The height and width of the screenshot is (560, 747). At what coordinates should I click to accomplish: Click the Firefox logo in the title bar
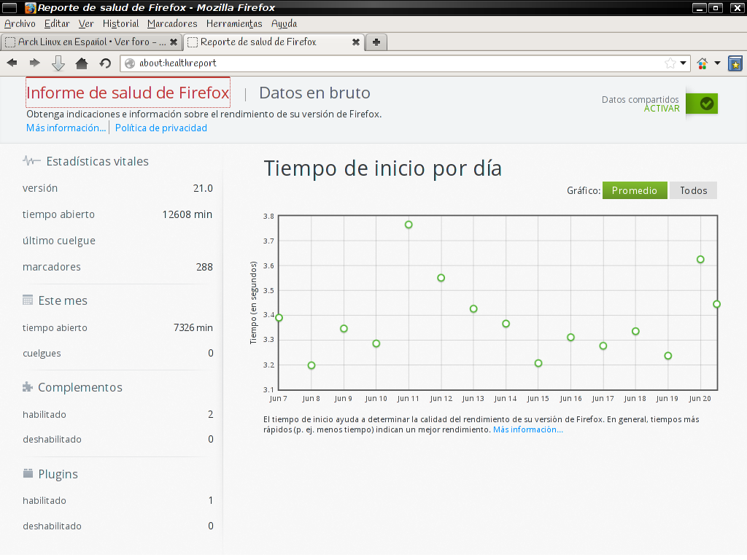tap(31, 7)
